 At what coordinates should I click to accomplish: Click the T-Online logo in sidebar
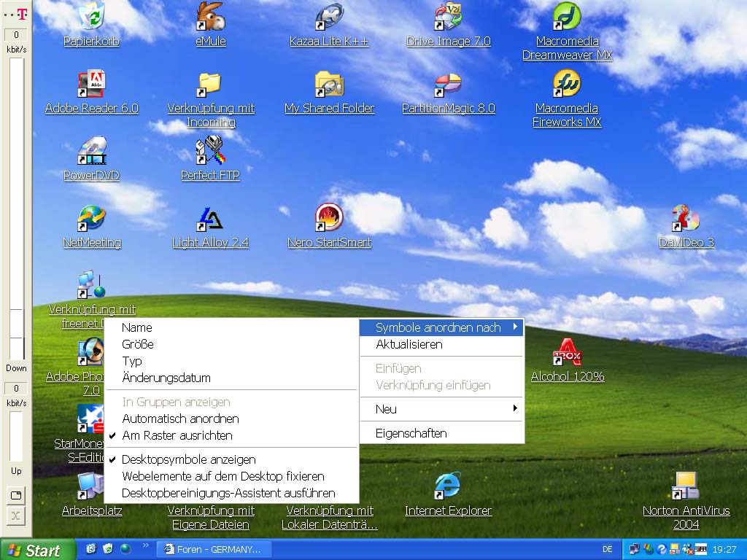click(22, 15)
